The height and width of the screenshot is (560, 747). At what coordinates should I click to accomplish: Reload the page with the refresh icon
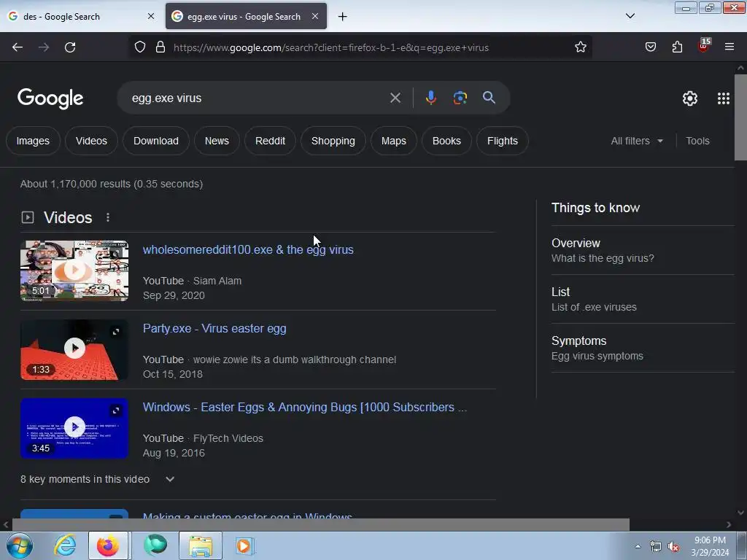pos(70,47)
